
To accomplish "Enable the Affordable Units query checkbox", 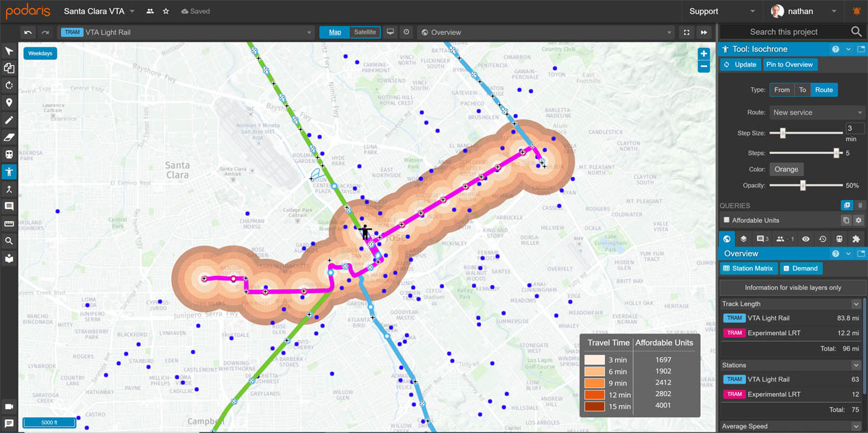I will coord(727,220).
